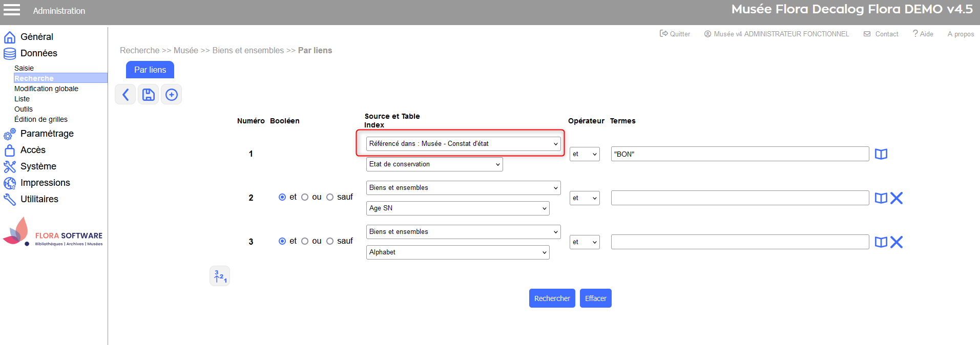The height and width of the screenshot is (345, 980).
Task: Click the add criterion plus icon
Action: coord(172,95)
